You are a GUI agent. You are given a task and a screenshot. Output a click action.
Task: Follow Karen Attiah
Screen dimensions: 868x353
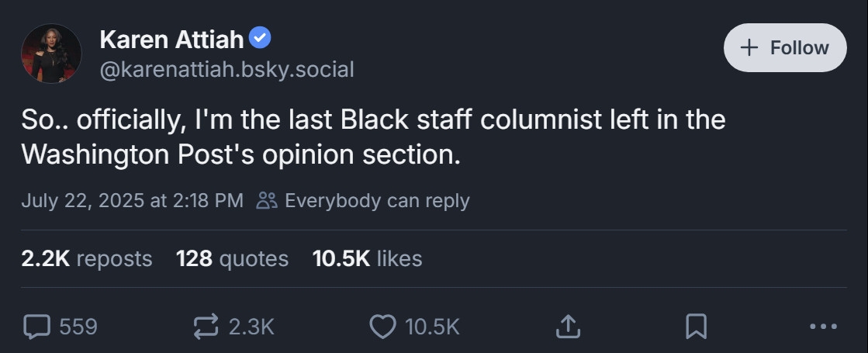point(785,47)
